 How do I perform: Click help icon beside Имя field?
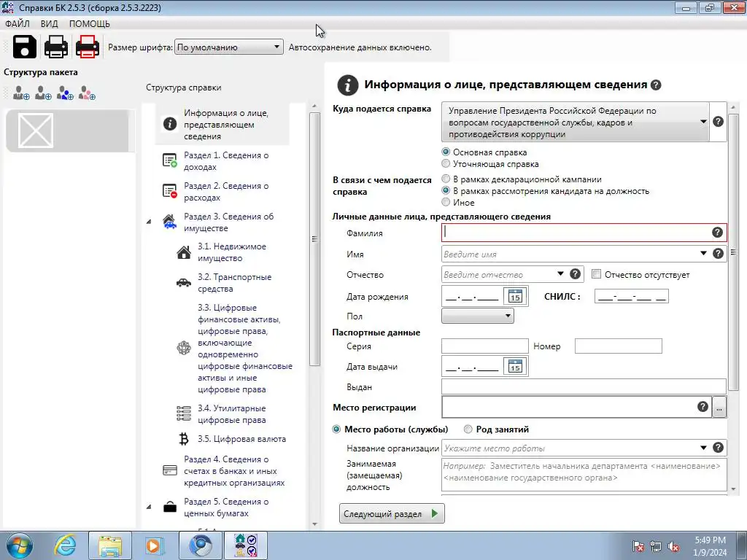718,253
